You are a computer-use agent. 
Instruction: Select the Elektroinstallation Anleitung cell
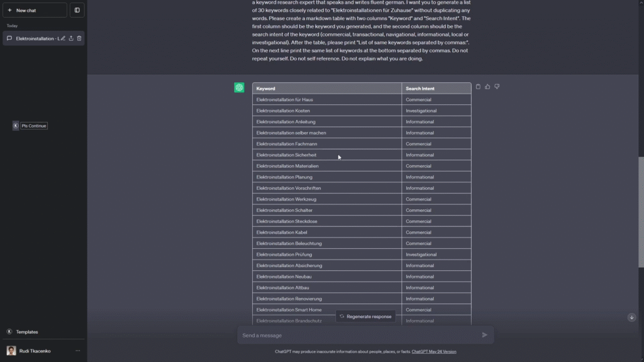click(x=327, y=122)
